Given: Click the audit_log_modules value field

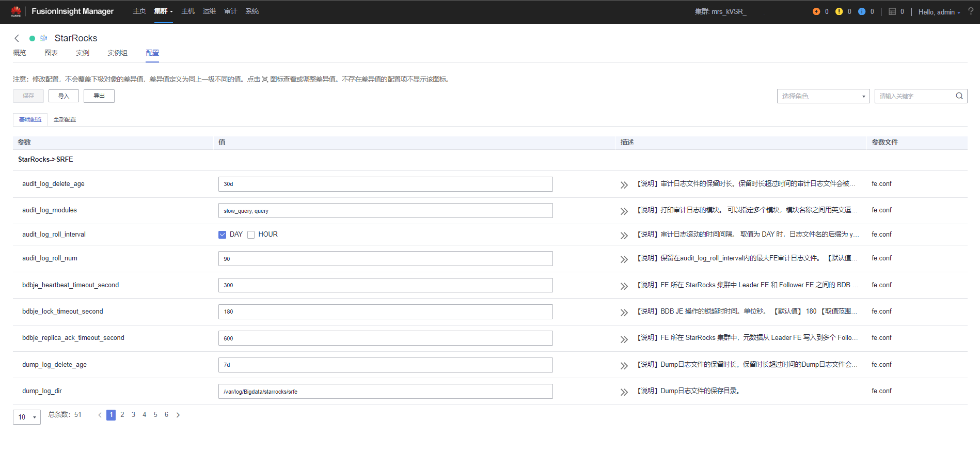Looking at the screenshot, I should pos(385,211).
